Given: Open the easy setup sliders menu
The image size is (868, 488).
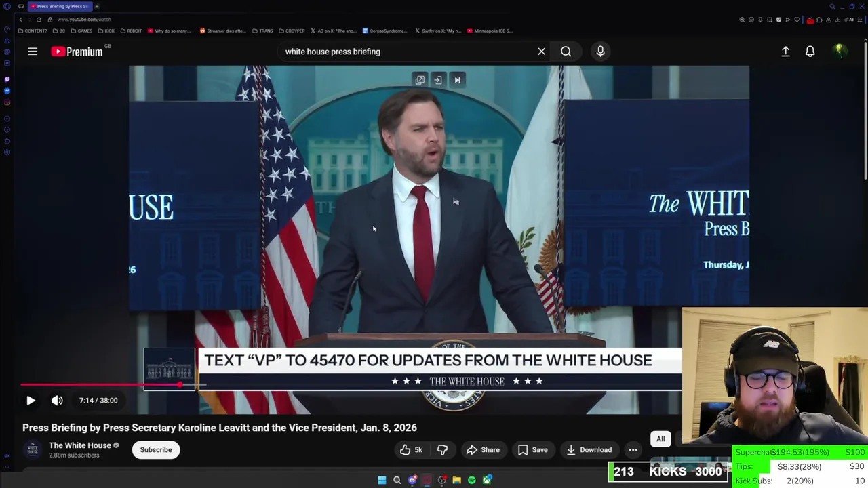Looking at the screenshot, I should (859, 20).
